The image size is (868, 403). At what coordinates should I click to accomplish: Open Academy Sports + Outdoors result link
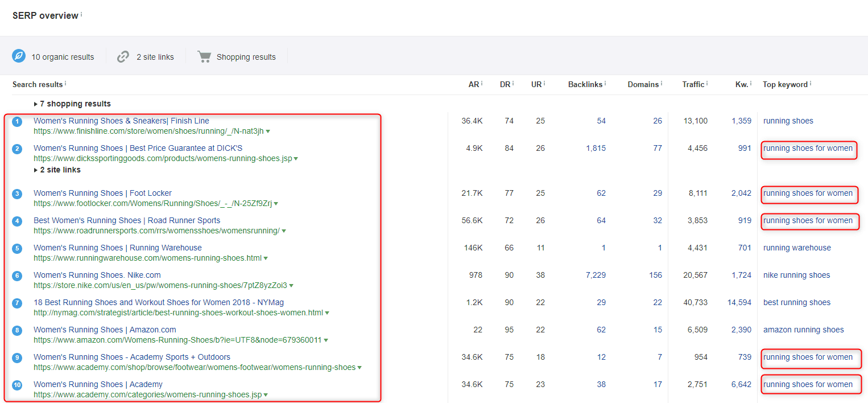point(132,357)
